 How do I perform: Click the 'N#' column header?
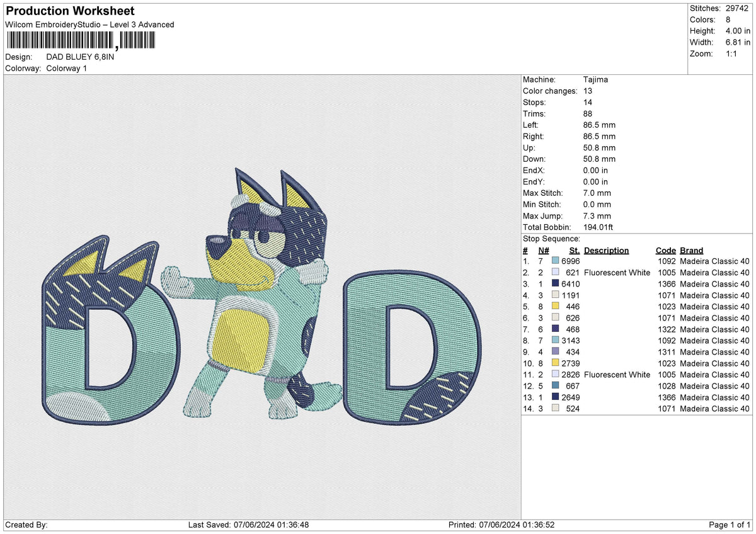pos(544,250)
